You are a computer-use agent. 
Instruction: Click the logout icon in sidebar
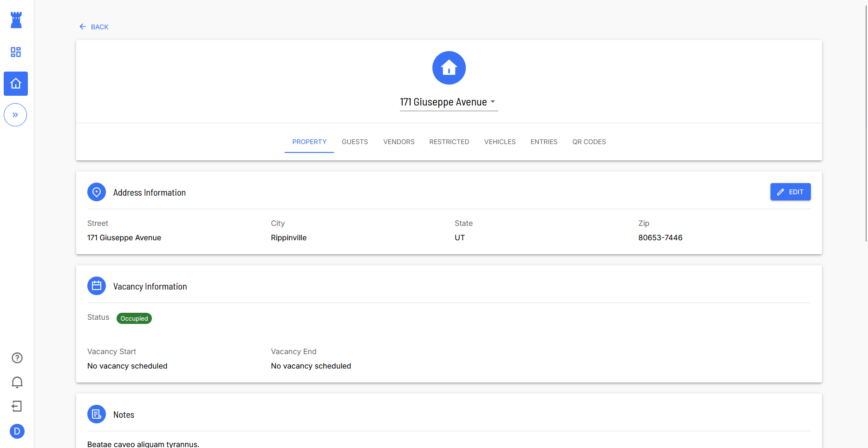(x=17, y=407)
